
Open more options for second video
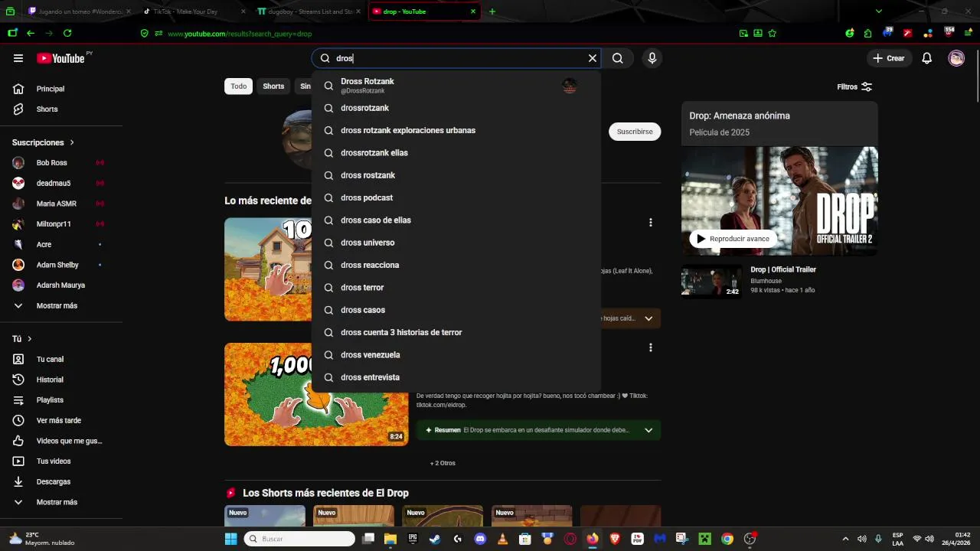(x=651, y=347)
